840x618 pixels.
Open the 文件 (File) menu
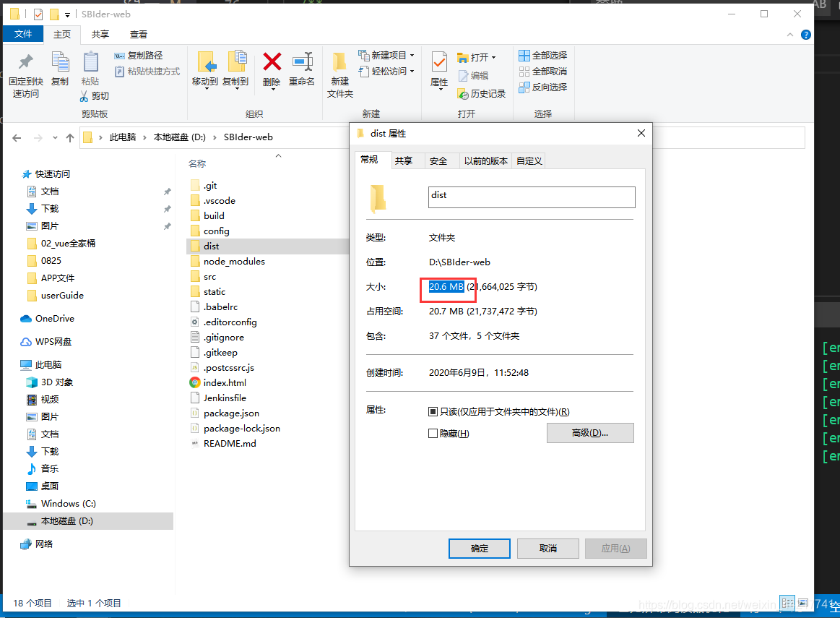coord(23,33)
